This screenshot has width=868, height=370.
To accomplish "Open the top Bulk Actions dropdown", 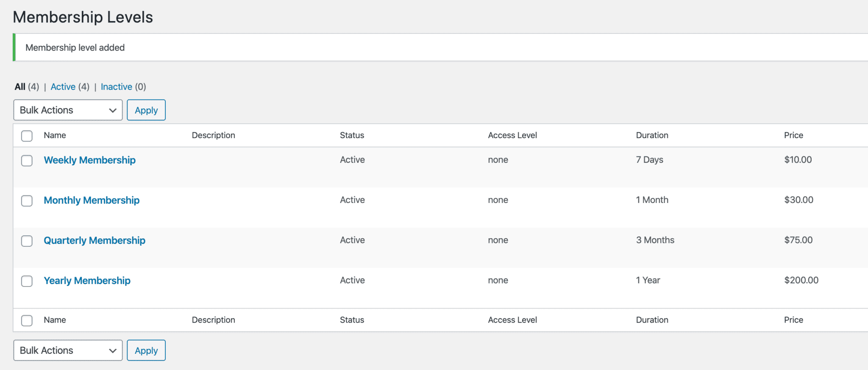I will (68, 110).
